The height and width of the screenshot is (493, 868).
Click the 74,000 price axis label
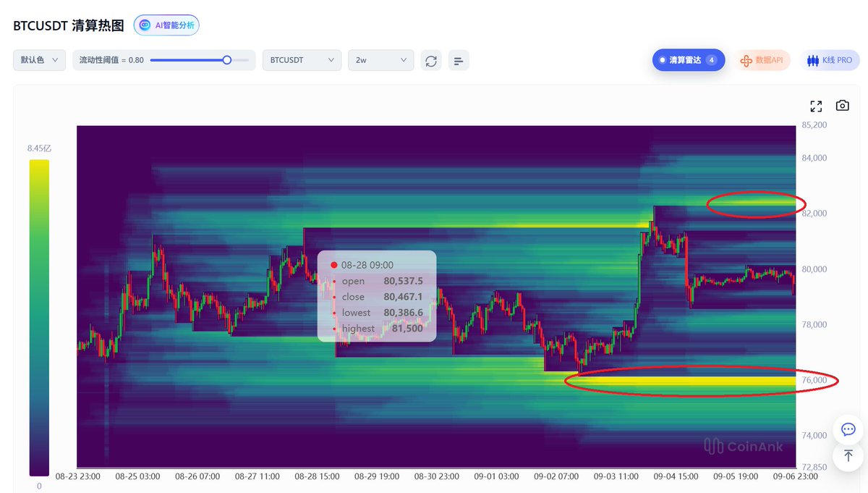(x=814, y=436)
